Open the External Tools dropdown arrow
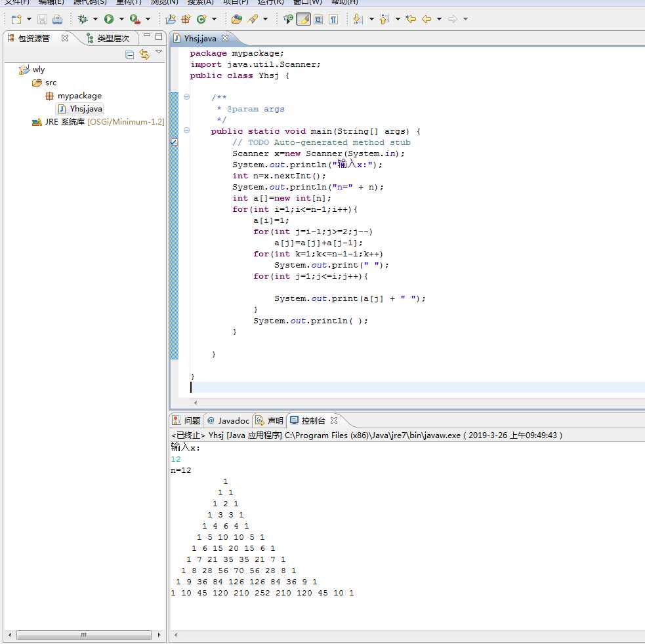Viewport: 645px width, 644px height. click(148, 19)
